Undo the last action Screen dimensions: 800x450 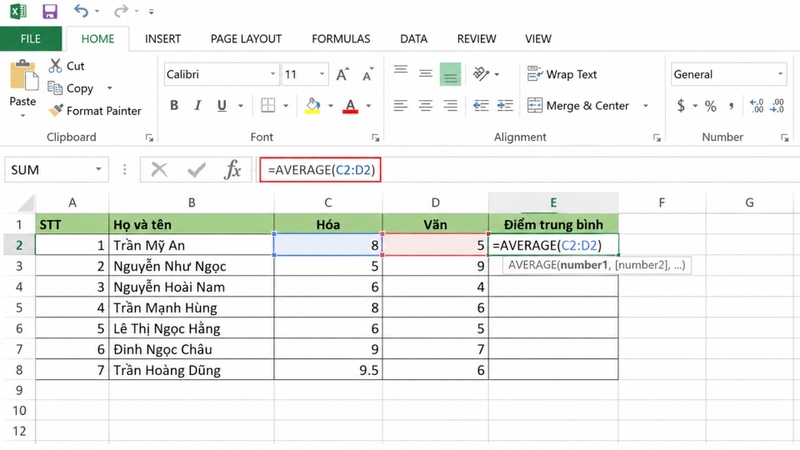(81, 11)
